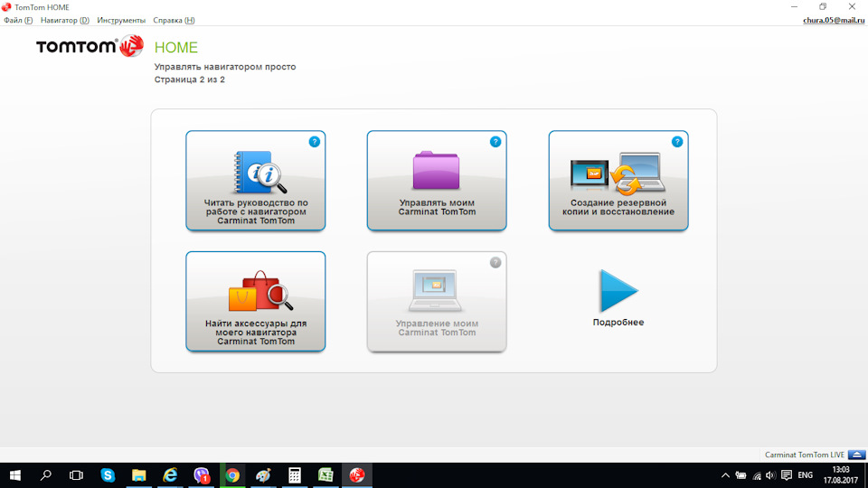868x488 pixels.
Task: Launch Internet Explorer from the taskbar
Action: (170, 475)
